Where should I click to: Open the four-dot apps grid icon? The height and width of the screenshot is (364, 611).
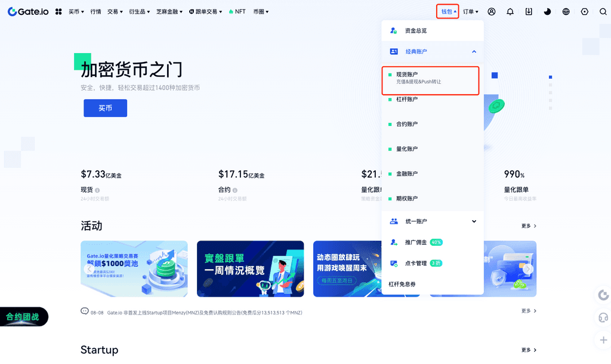tap(58, 11)
